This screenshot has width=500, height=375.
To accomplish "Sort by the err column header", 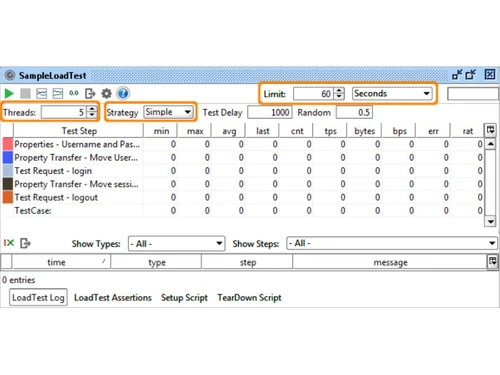I will click(433, 131).
